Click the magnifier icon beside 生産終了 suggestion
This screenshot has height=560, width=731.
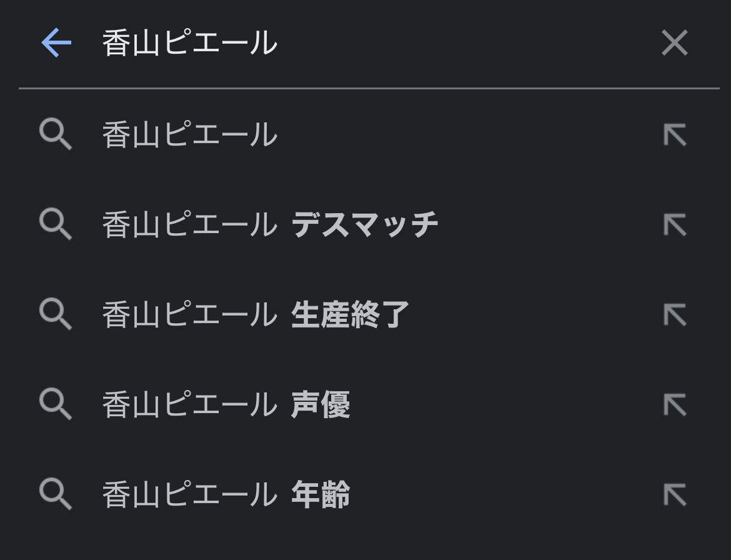[x=56, y=314]
